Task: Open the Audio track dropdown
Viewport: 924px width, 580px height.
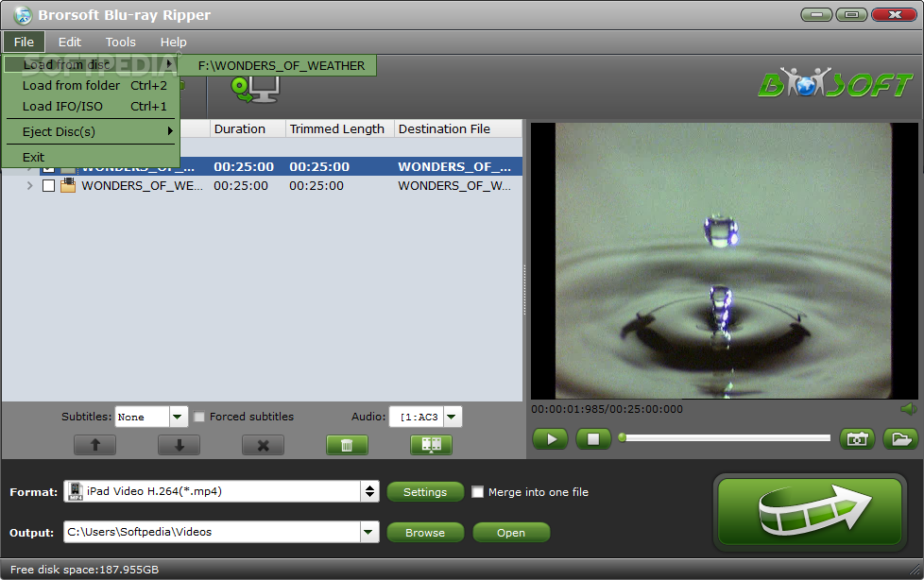Action: 452,417
